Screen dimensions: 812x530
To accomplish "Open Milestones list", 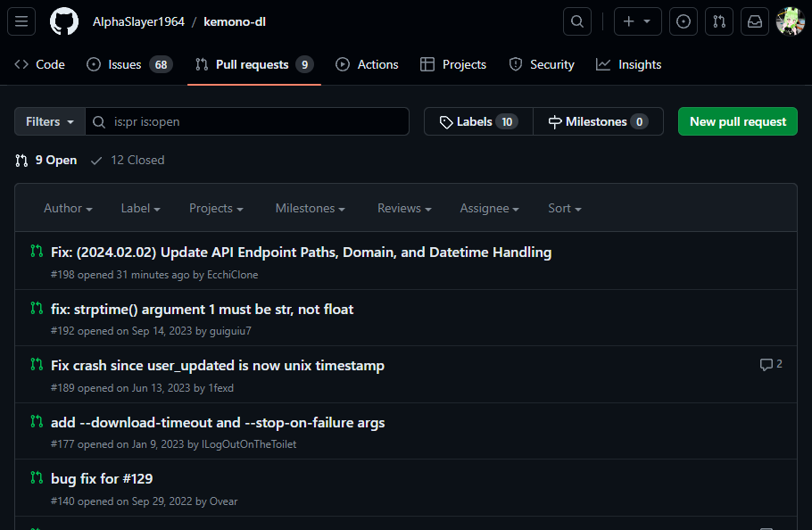I will 598,121.
